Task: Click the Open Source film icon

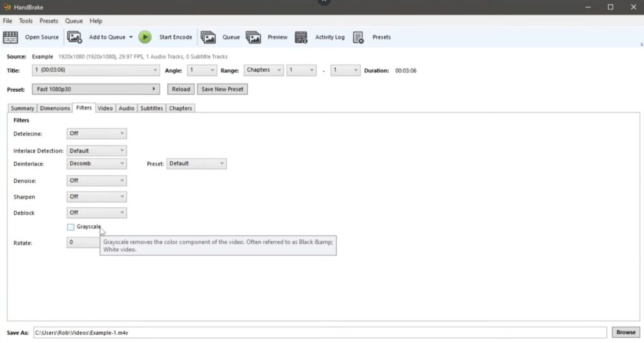Action: coord(10,37)
